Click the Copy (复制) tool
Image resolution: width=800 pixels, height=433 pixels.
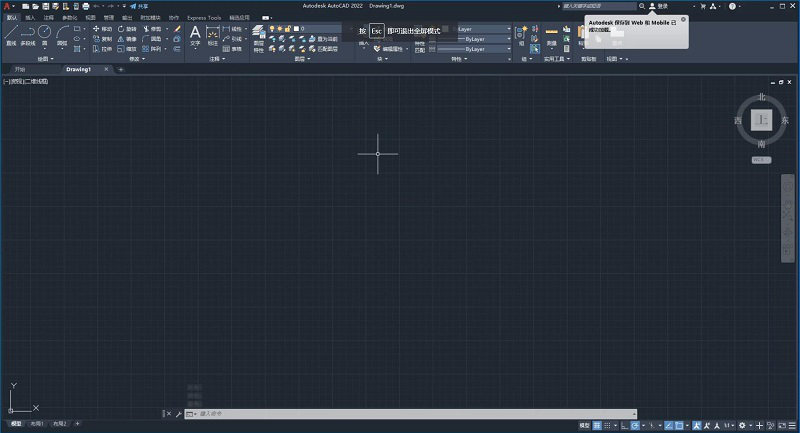coord(102,39)
